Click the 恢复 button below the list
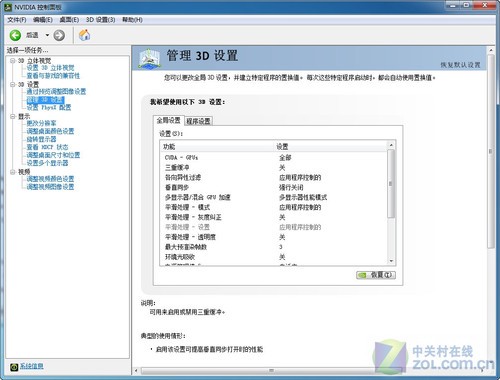Screen dimensions: 500x380 coord(376,275)
